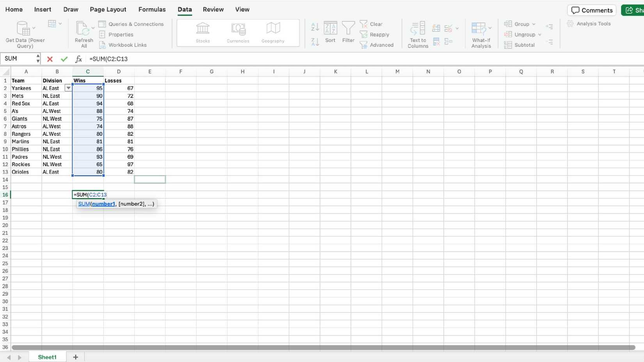Sort descending Z to A
The width and height of the screenshot is (644, 362).
pyautogui.click(x=315, y=42)
